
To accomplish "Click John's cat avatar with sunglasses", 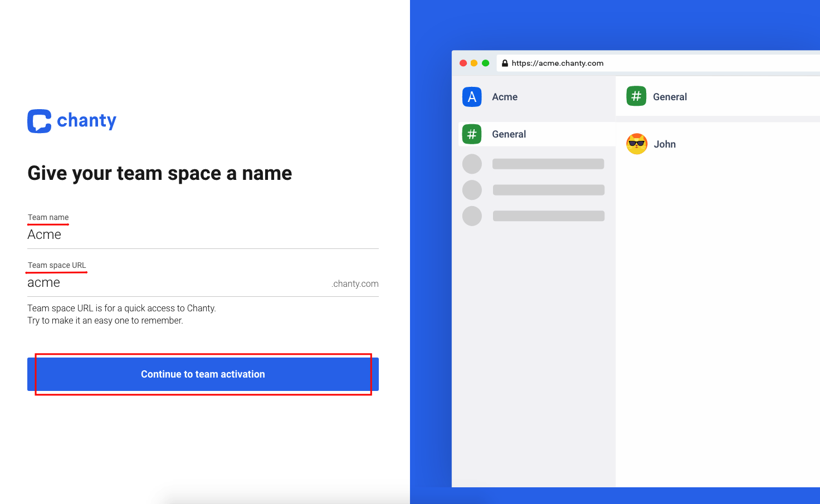I will point(637,144).
